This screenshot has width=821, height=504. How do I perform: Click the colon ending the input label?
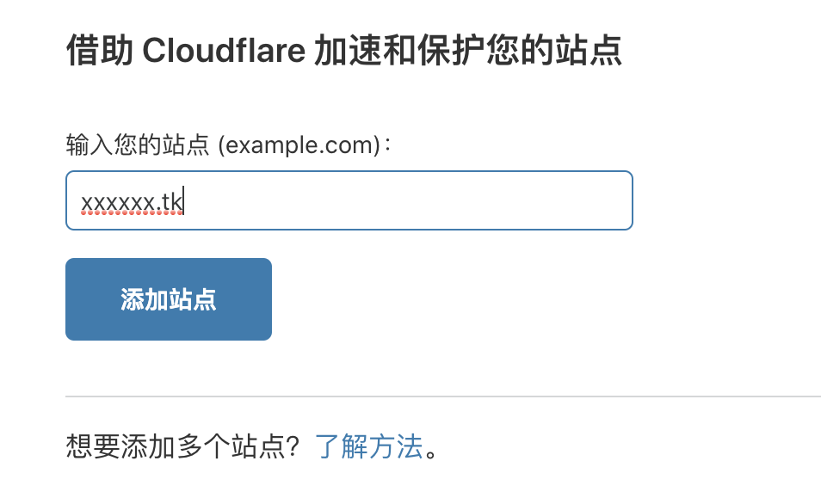tap(387, 145)
